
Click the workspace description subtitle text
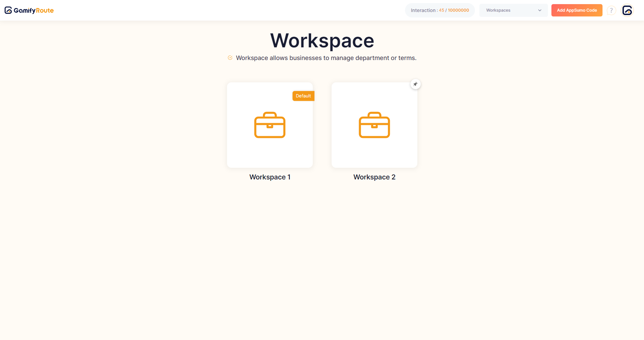pyautogui.click(x=326, y=58)
